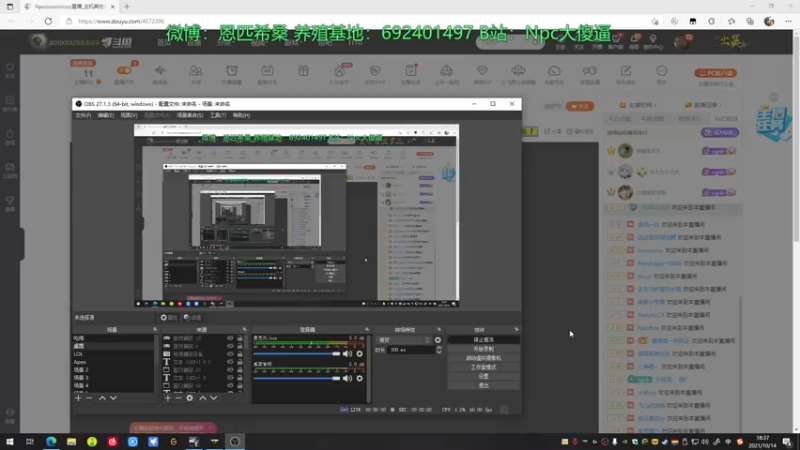
Task: Pop out the Scene Transitions dock panel
Action: [x=439, y=330]
